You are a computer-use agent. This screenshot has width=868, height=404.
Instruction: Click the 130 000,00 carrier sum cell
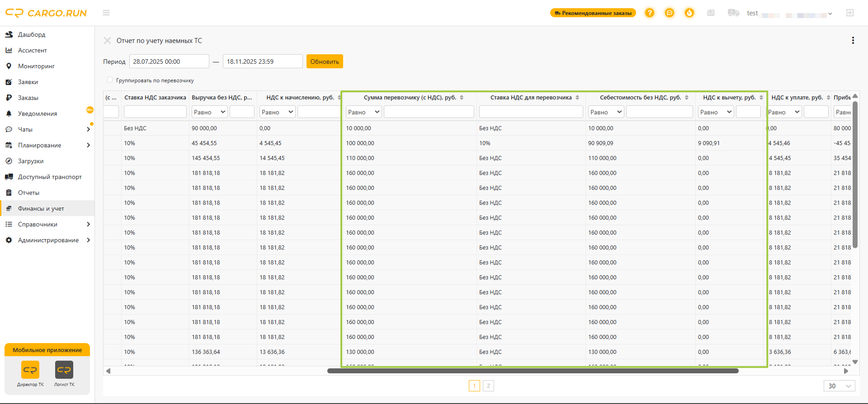tap(410, 352)
